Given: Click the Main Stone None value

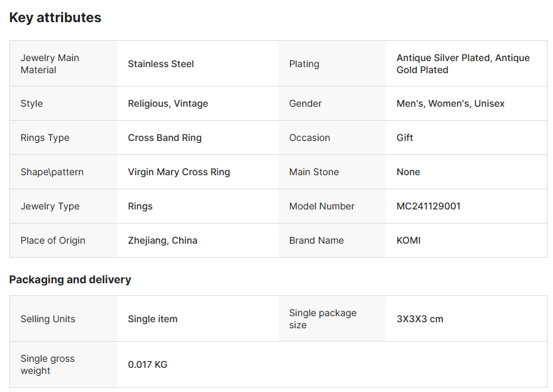Looking at the screenshot, I should click(x=408, y=172).
